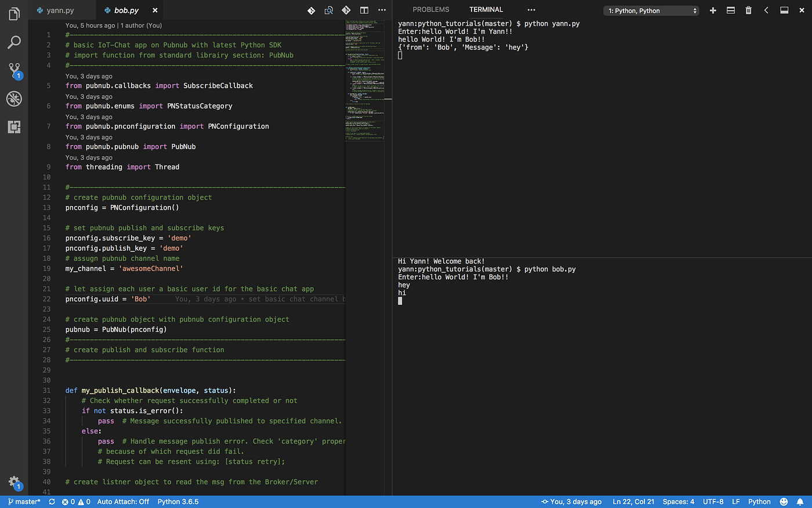
Task: Change line endings via the LF selector
Action: [x=735, y=501]
